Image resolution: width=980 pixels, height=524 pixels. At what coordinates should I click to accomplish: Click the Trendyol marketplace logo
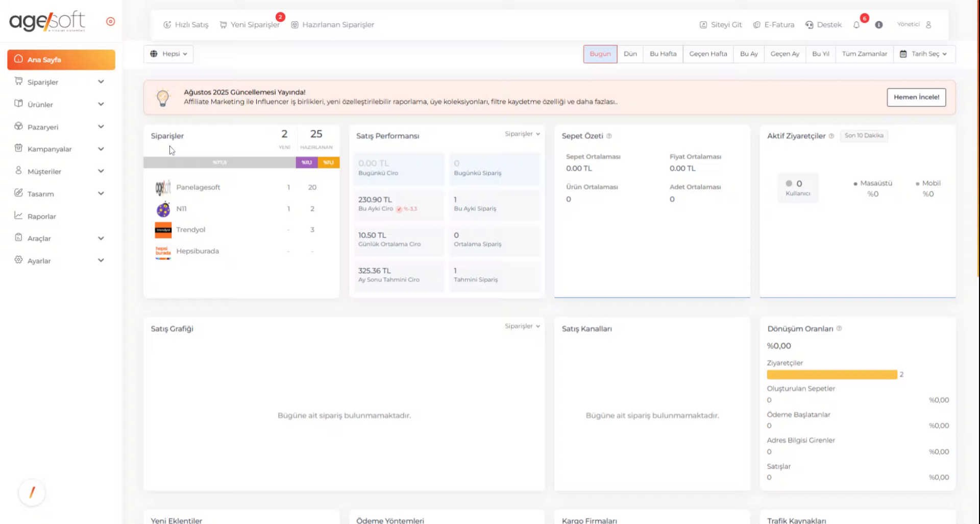(x=163, y=230)
